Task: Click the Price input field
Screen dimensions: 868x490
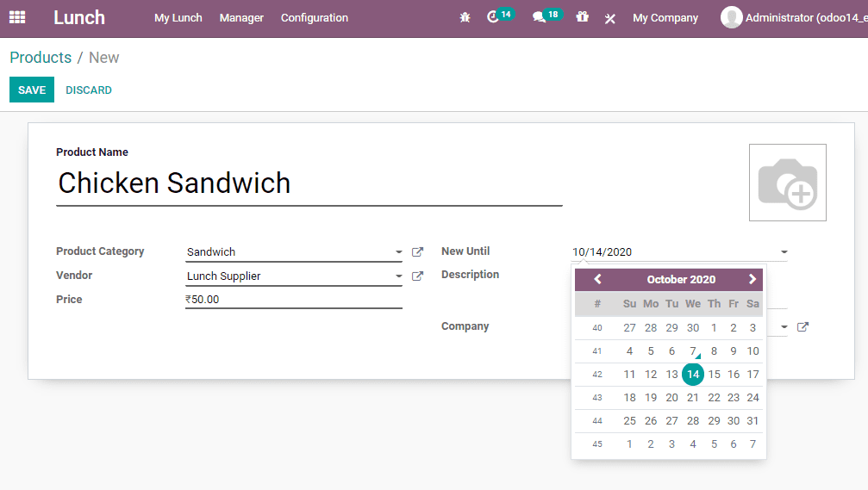Action: 293,300
